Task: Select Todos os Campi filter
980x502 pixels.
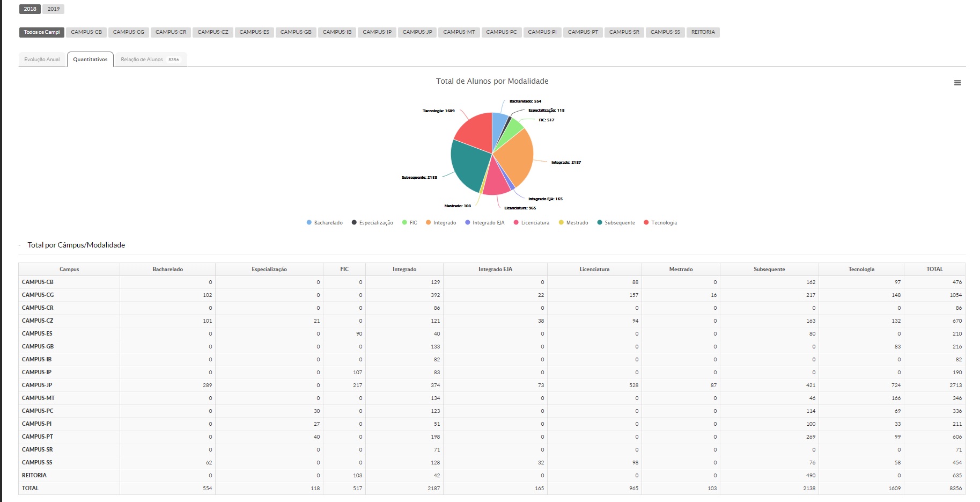Action: (x=42, y=32)
